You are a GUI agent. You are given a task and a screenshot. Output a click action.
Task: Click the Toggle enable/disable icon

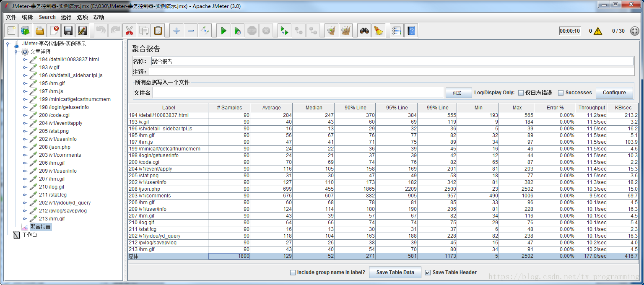pyautogui.click(x=205, y=31)
